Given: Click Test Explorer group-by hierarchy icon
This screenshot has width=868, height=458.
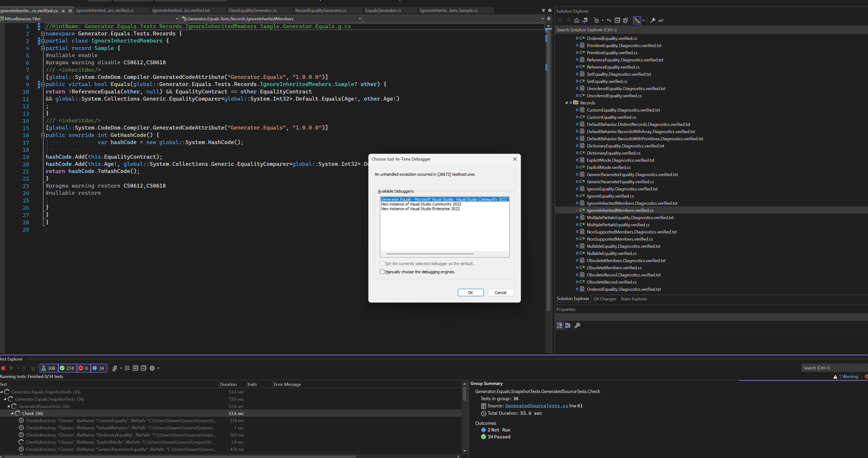Looking at the screenshot, I should (127, 368).
